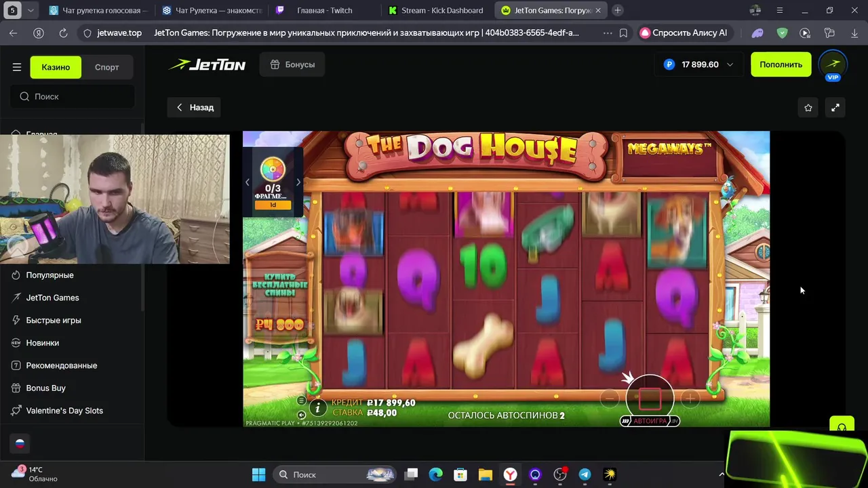Viewport: 868px width, 488px height.
Task: Click the Yandex home button
Action: (39, 33)
